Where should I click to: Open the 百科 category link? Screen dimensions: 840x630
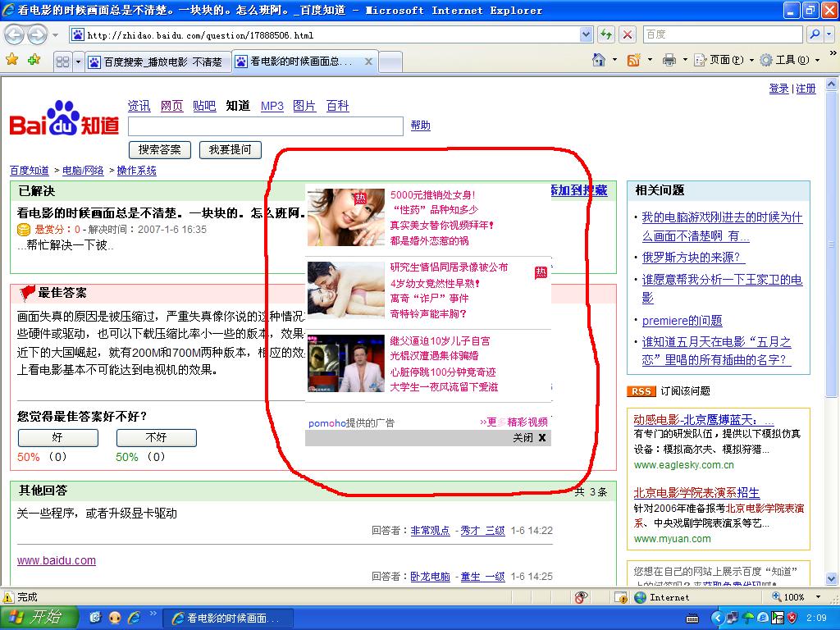(x=337, y=106)
